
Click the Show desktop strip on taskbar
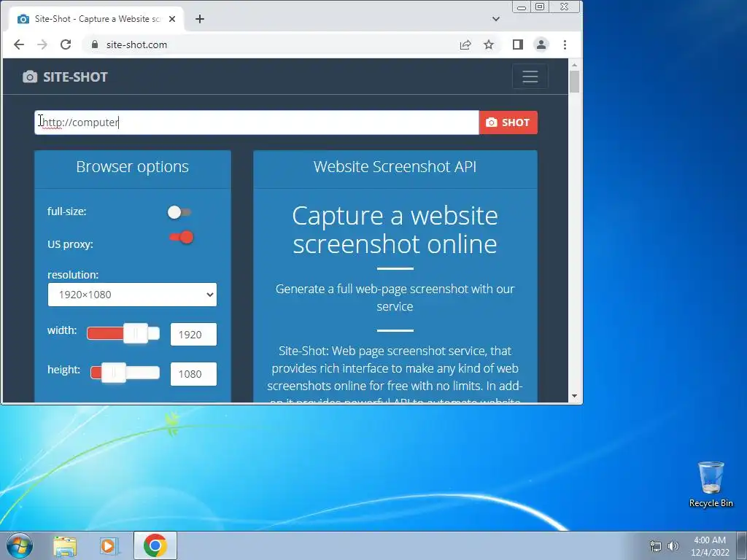click(x=742, y=546)
